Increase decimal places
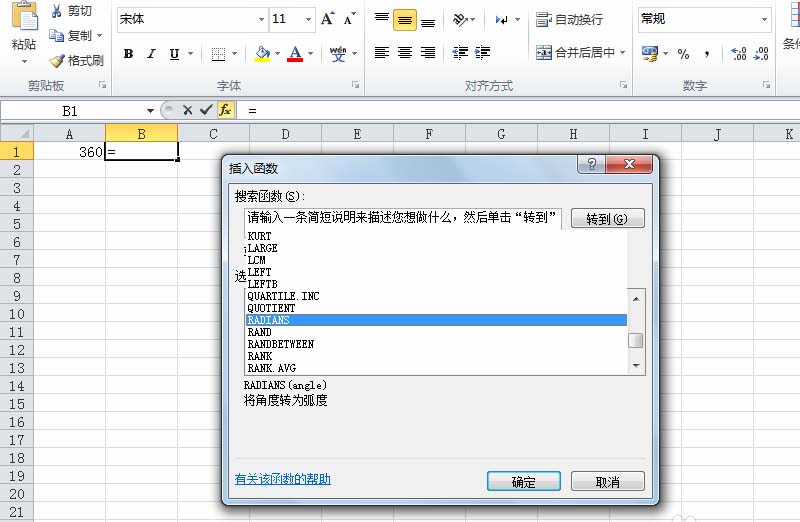800x522 pixels. [738, 53]
